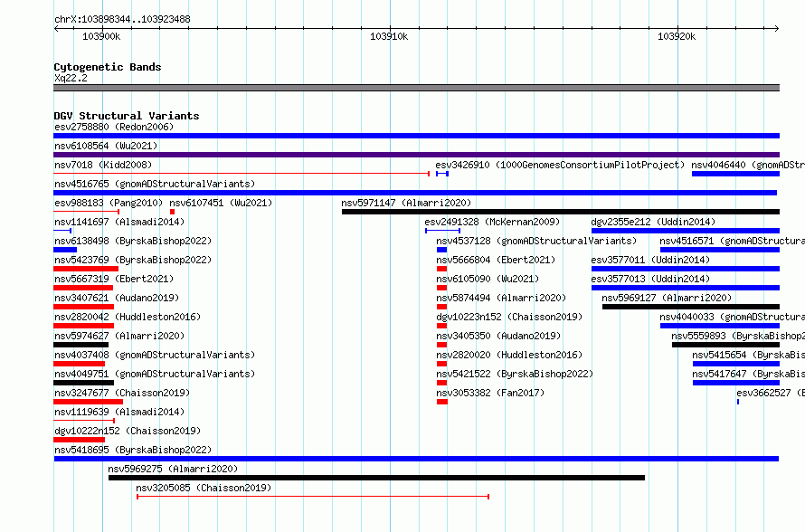This screenshot has height=532, width=805.
Task: Click the esv2758880 blue feature bar
Action: [416, 136]
